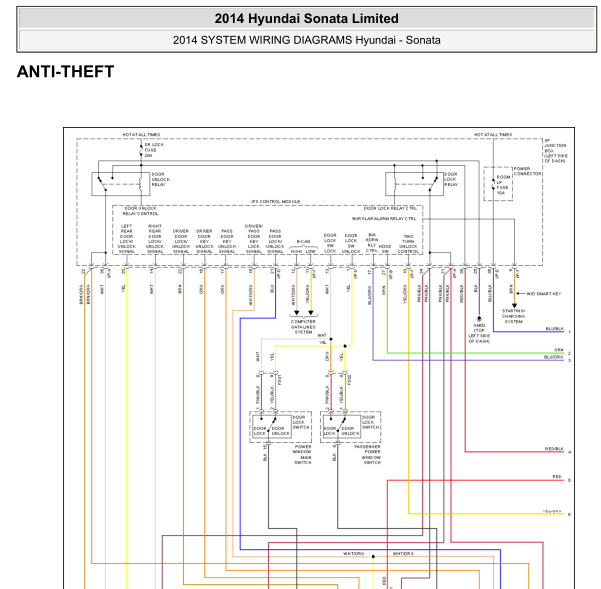601x589 pixels.
Task: Click the '2014 Hyundai Sonata Limited' title
Action: (306, 18)
